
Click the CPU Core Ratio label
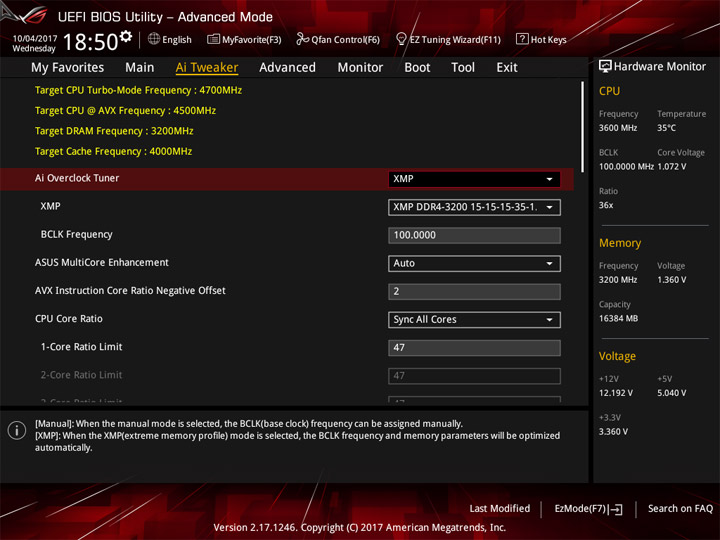(x=69, y=319)
